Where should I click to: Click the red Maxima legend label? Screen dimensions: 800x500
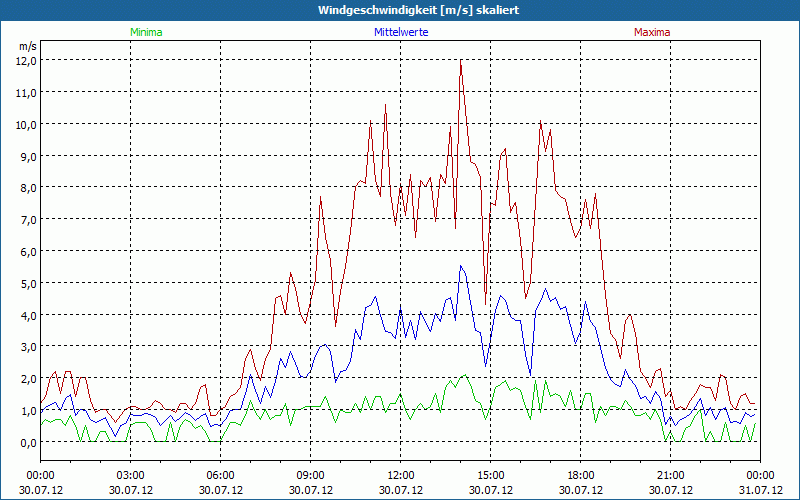[x=652, y=32]
